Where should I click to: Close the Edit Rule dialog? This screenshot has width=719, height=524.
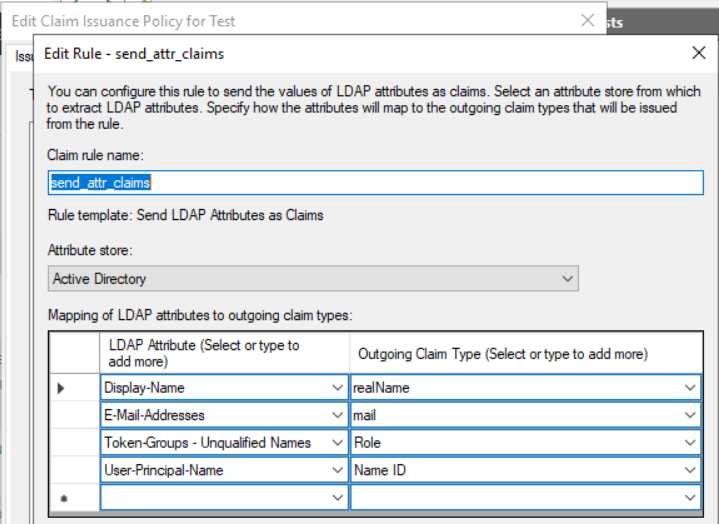coord(698,53)
